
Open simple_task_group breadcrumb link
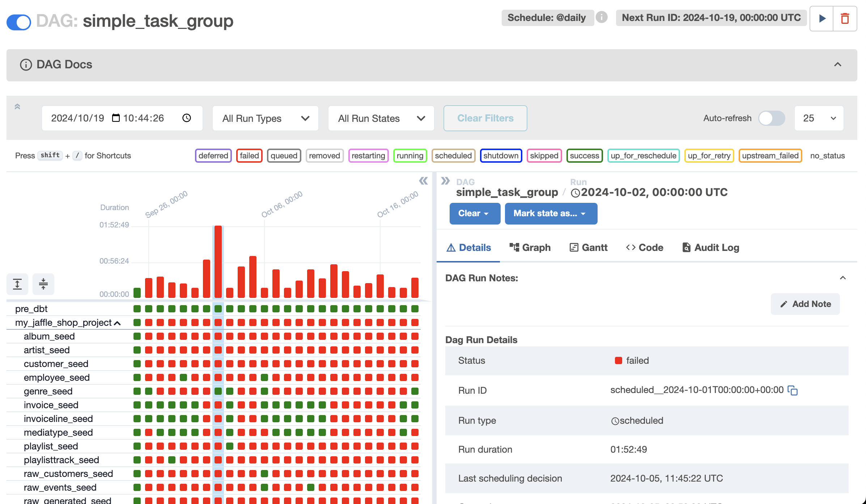tap(507, 192)
